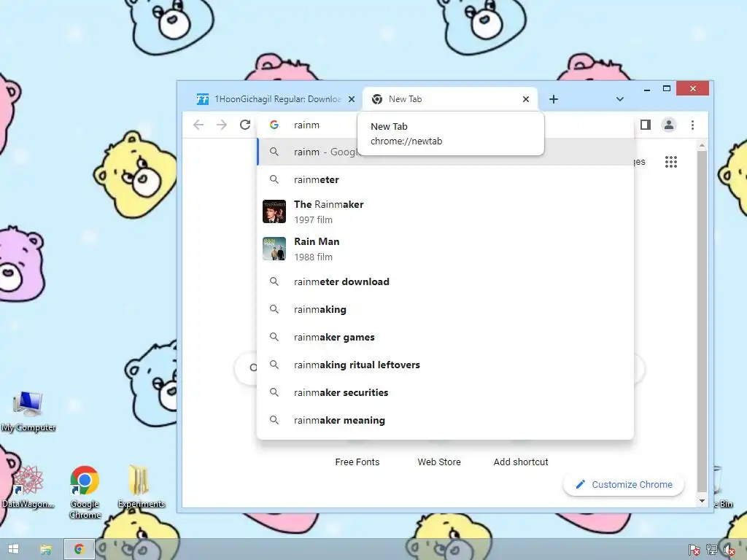Screen dimensions: 747x560
Task: Click The Rainmaker movie poster thumbnail
Action: point(274,211)
